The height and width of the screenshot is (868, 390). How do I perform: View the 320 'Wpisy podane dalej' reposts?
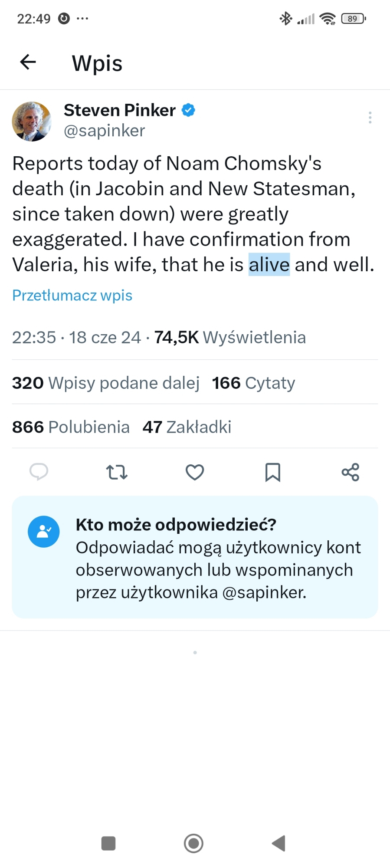click(x=106, y=383)
